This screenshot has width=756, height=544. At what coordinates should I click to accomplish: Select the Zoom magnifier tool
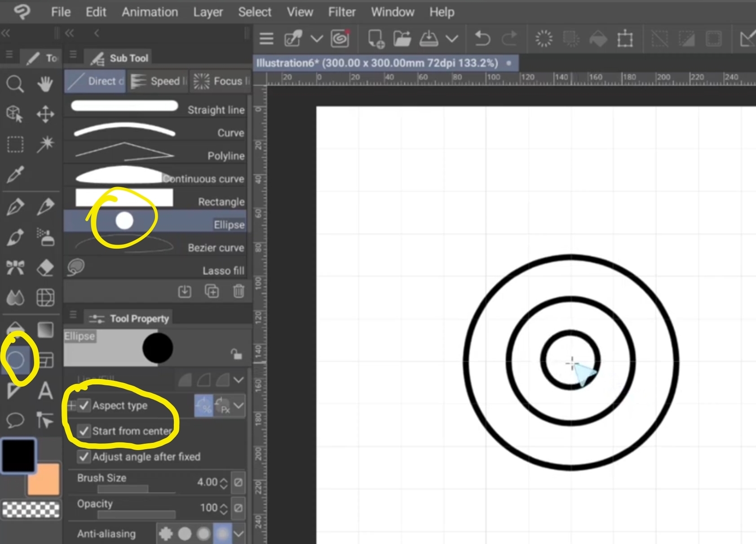15,84
